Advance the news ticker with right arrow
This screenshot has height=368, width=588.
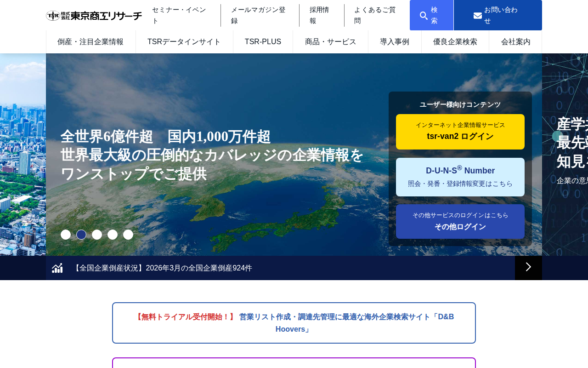tap(528, 268)
